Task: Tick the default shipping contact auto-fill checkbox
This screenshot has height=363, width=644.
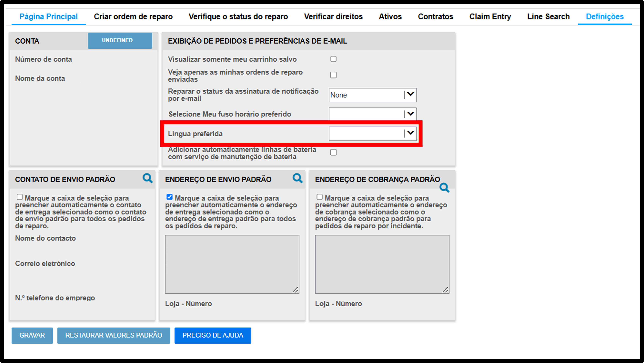Action: [19, 197]
